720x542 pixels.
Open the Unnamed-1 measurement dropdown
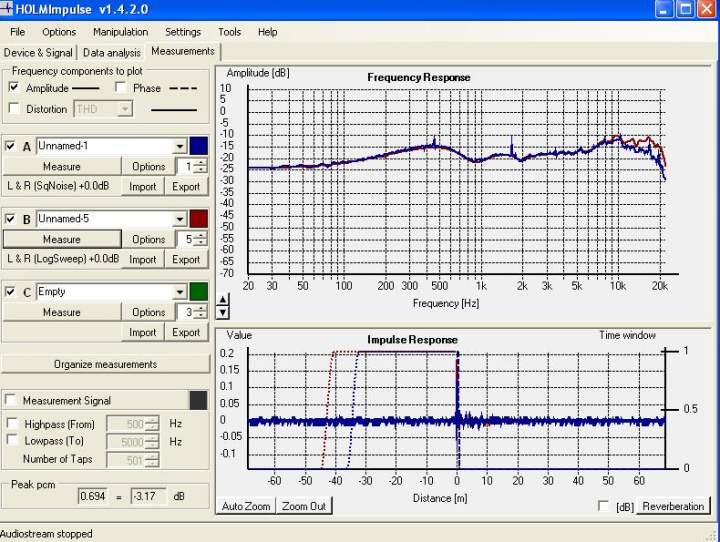pyautogui.click(x=180, y=146)
